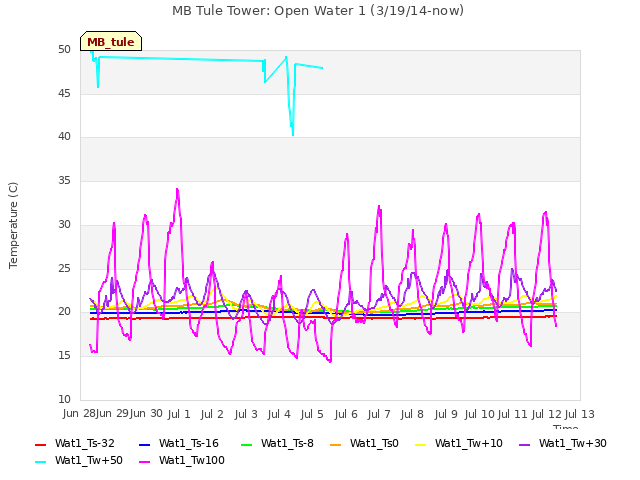The height and width of the screenshot is (480, 640).
Task: Click the Jul 11 x-axis label
Action: 513,414
